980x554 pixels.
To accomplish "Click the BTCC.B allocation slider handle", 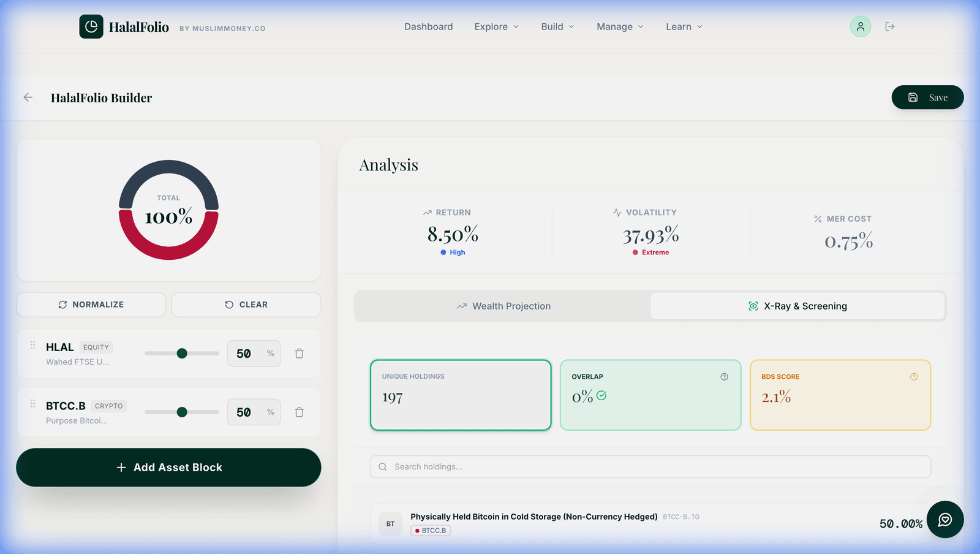I will pyautogui.click(x=182, y=412).
